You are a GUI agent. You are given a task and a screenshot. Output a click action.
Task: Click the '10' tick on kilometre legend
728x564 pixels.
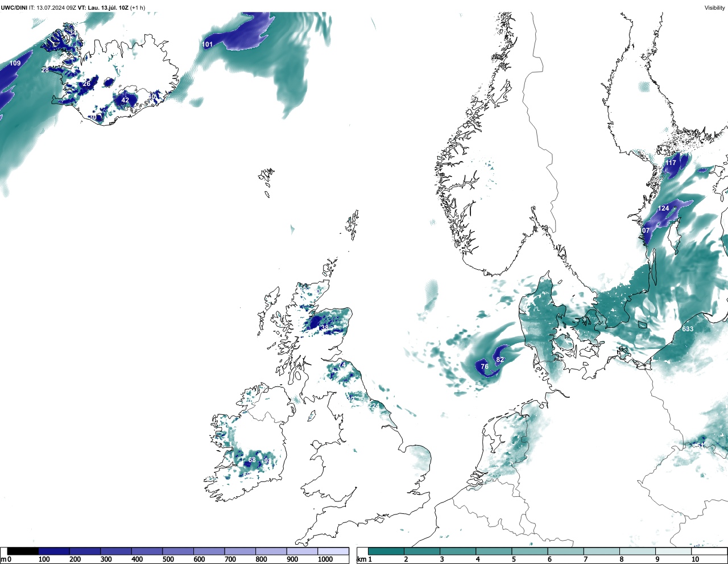tap(695, 559)
